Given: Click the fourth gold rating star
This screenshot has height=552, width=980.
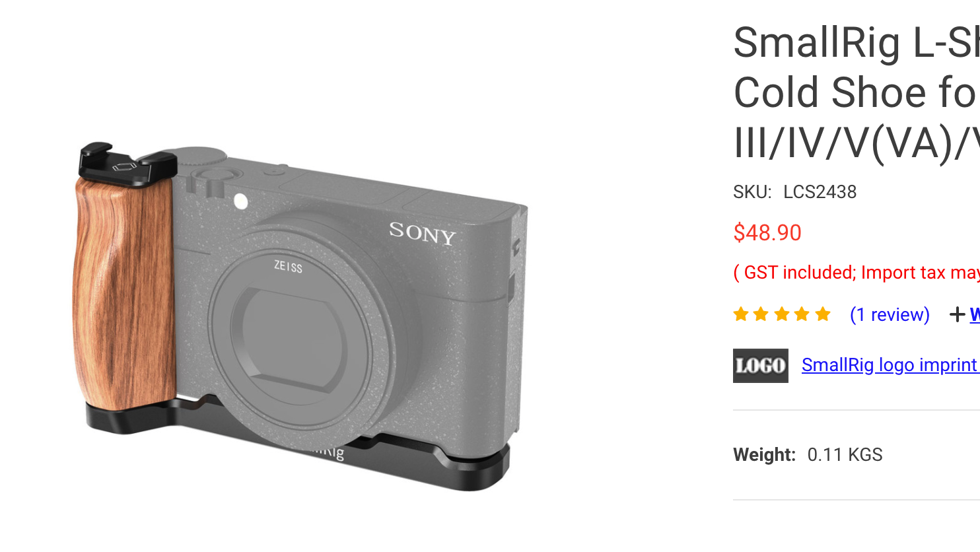Looking at the screenshot, I should coord(802,314).
